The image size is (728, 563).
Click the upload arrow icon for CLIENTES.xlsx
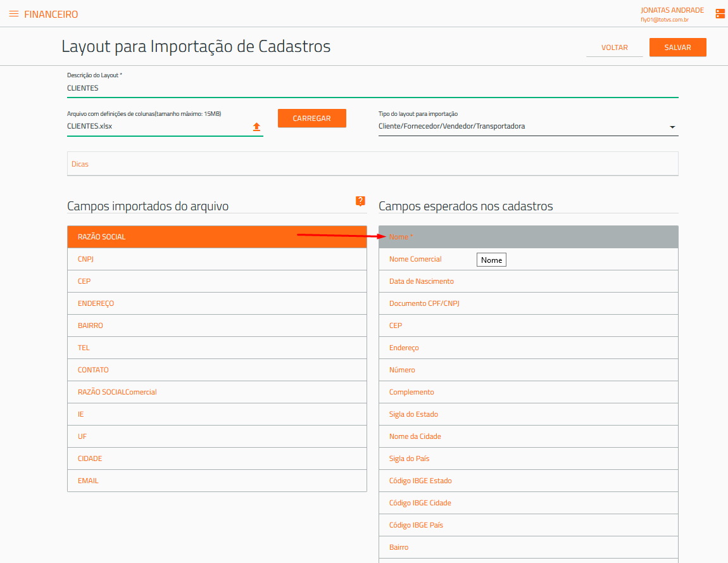point(256,127)
